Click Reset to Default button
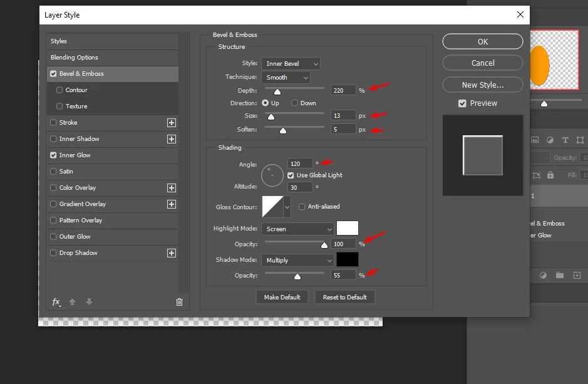Screen dimensions: 588x384 (x=344, y=297)
